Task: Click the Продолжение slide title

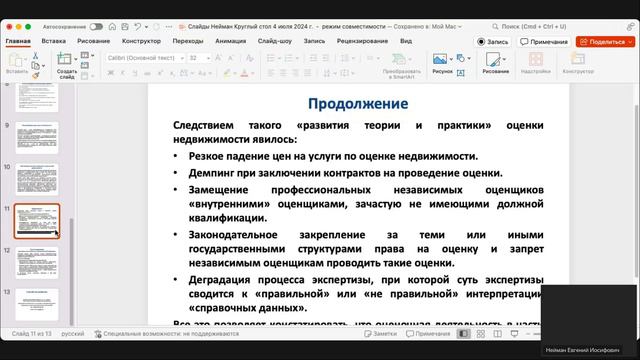Action: tap(358, 103)
